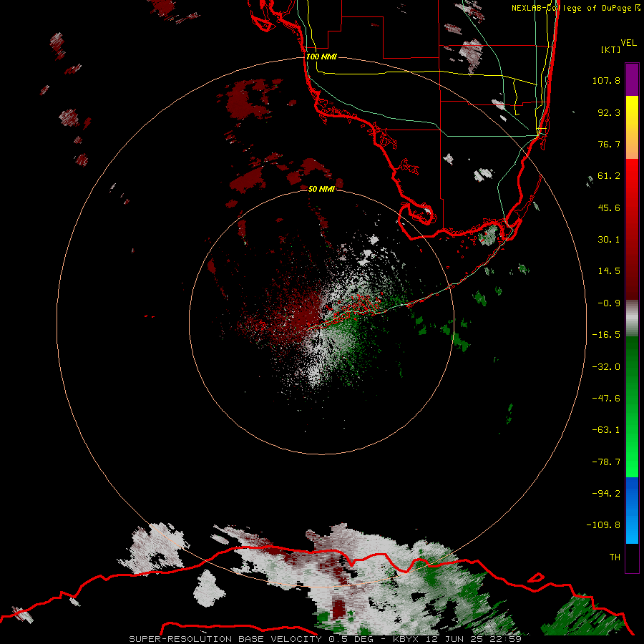Viewport: 644px width, 644px height.
Task: Click the 61.2 legend value
Action: tap(609, 176)
